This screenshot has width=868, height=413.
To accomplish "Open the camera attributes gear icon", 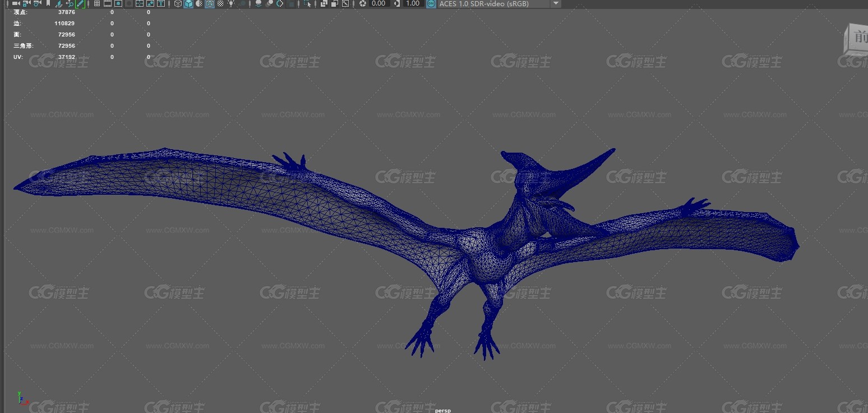I will click(x=37, y=3).
